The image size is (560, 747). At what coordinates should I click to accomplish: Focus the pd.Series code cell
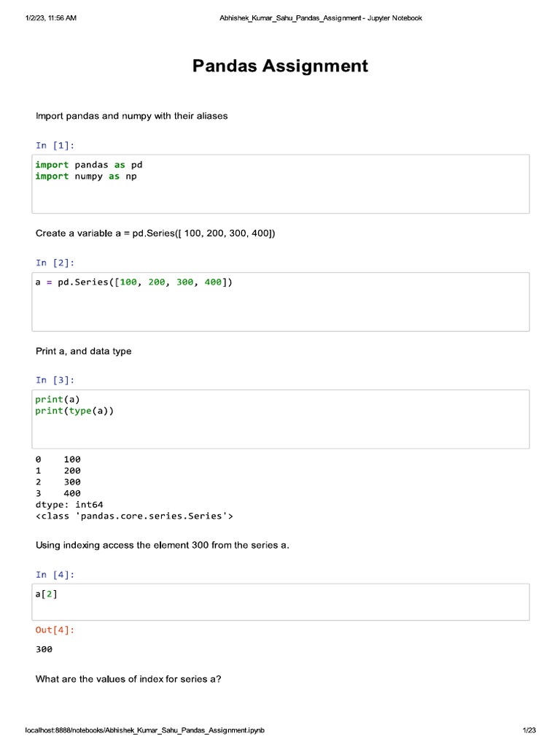280,301
